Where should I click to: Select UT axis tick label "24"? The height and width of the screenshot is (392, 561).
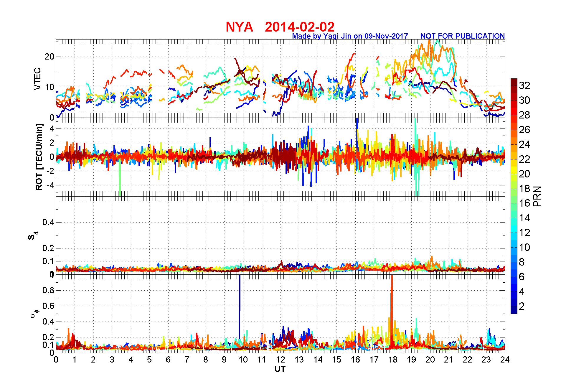coord(505,360)
